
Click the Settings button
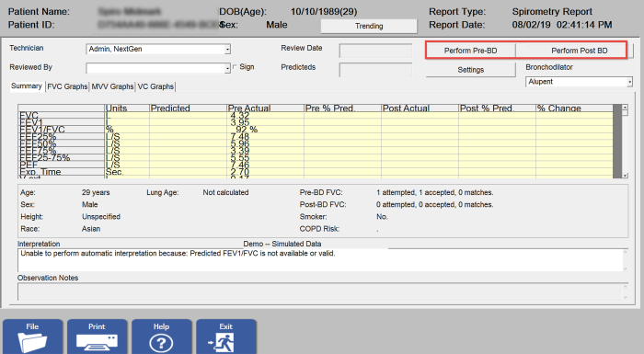pos(471,70)
